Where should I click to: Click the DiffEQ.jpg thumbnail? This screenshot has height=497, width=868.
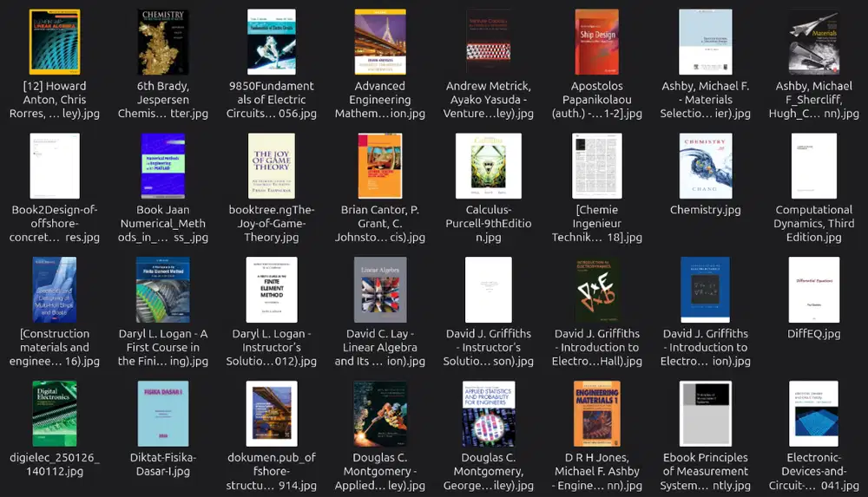(x=814, y=290)
